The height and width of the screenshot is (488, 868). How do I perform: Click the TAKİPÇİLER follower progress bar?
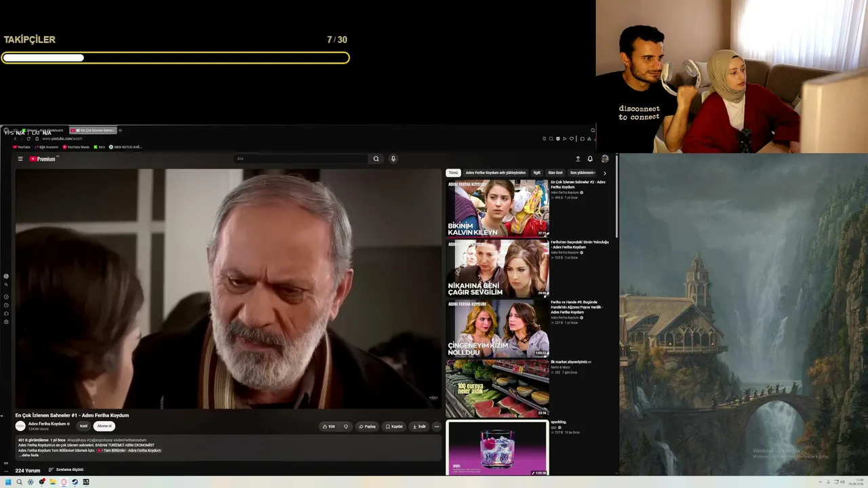tap(176, 58)
